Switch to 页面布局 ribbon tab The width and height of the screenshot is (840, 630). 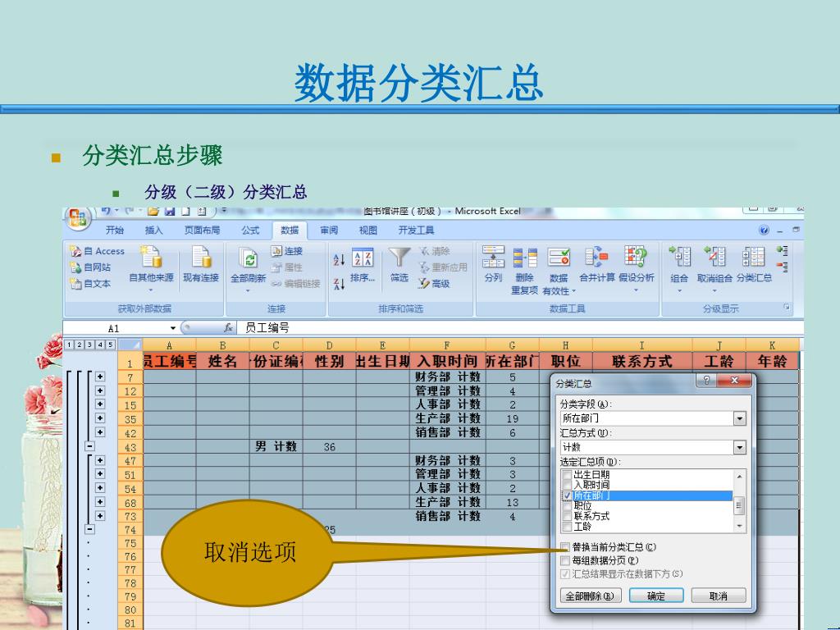coord(202,231)
